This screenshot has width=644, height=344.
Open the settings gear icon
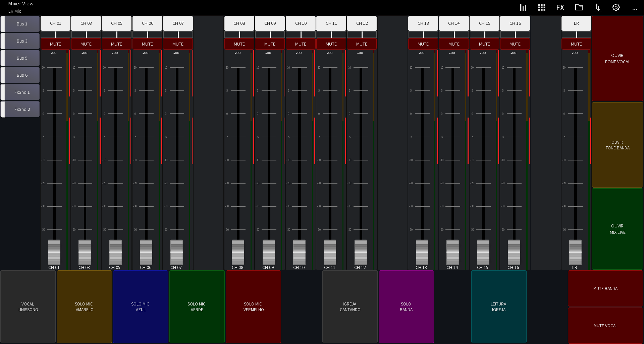(x=616, y=7)
